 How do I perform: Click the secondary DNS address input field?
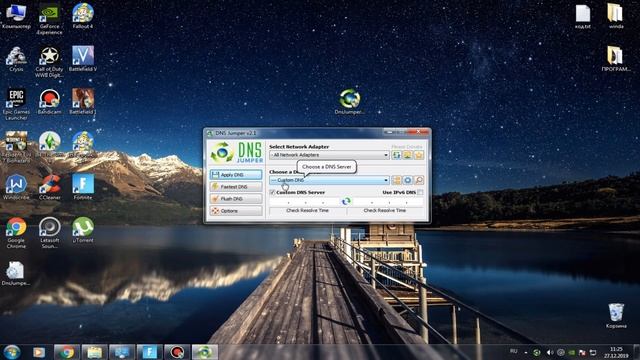pyautogui.click(x=388, y=202)
